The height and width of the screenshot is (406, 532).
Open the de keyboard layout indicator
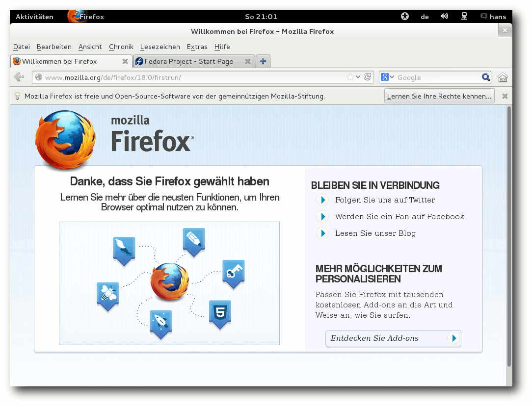click(x=425, y=17)
